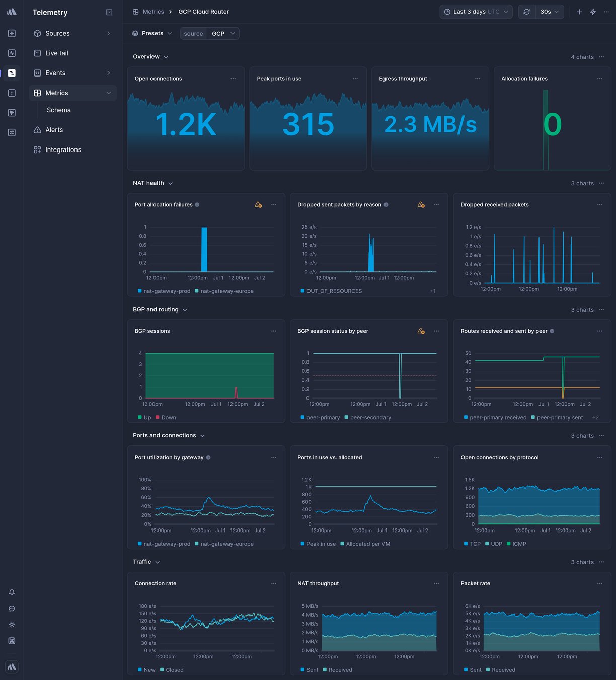
Task: Open the sliders icon in left rail
Action: (12, 132)
